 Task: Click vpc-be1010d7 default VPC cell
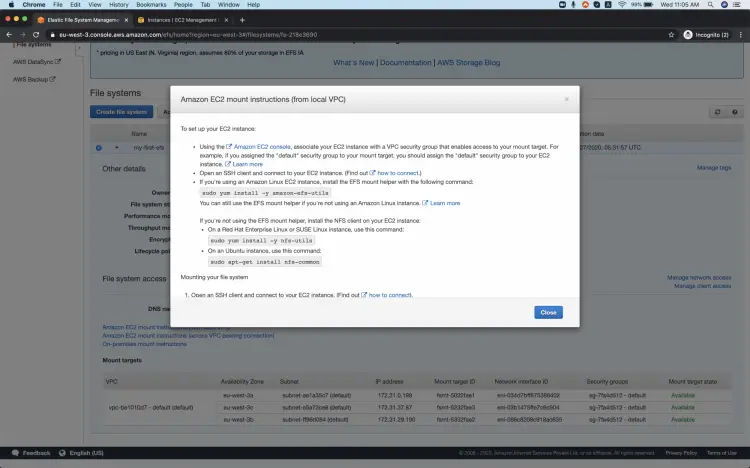tap(151, 408)
